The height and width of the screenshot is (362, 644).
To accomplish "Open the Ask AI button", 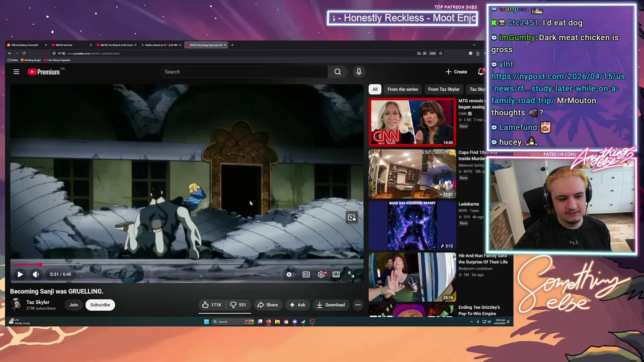I will coord(297,305).
